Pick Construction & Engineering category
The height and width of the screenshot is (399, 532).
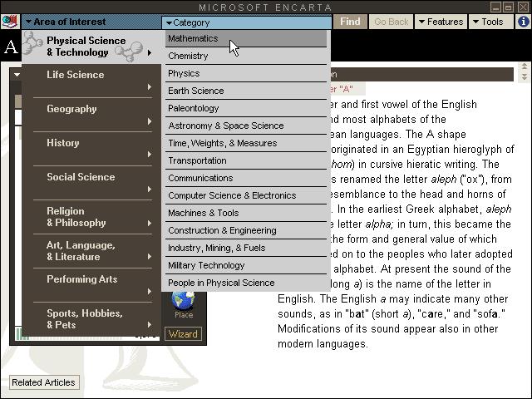click(246, 230)
